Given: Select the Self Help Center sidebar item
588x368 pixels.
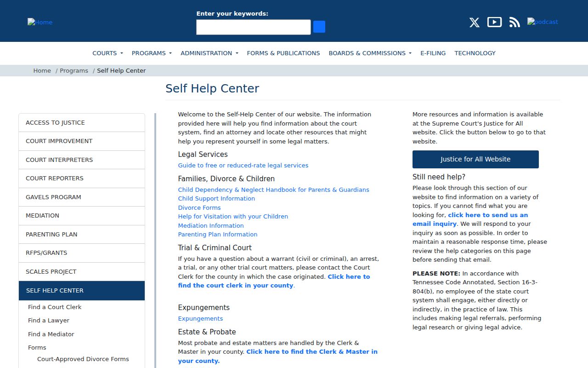Looking at the screenshot, I should tap(82, 291).
